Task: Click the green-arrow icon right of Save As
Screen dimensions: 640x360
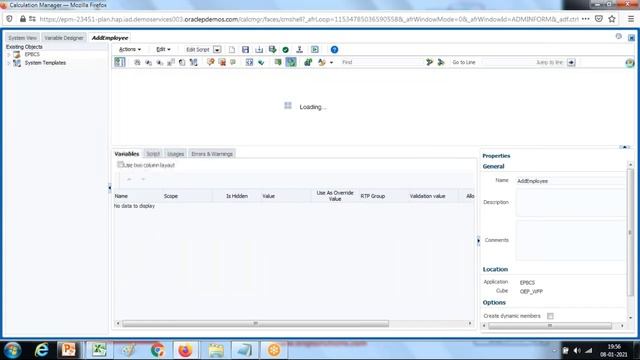Action: pos(273,50)
